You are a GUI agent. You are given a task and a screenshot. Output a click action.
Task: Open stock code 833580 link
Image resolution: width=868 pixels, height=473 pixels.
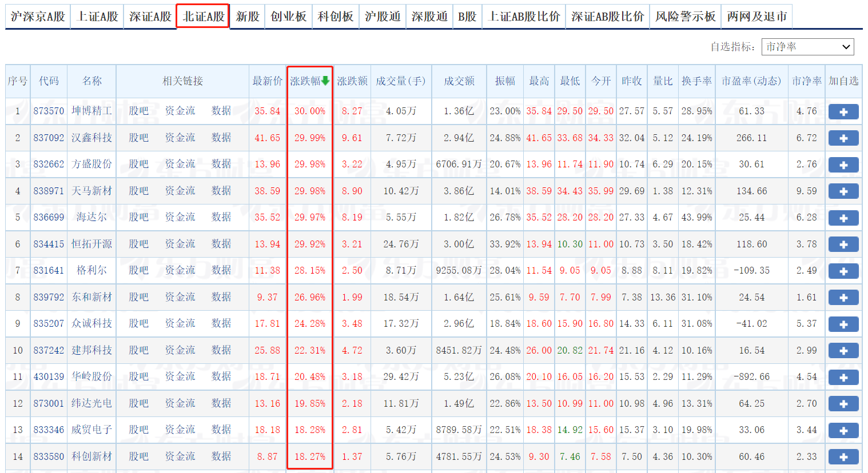click(x=49, y=456)
